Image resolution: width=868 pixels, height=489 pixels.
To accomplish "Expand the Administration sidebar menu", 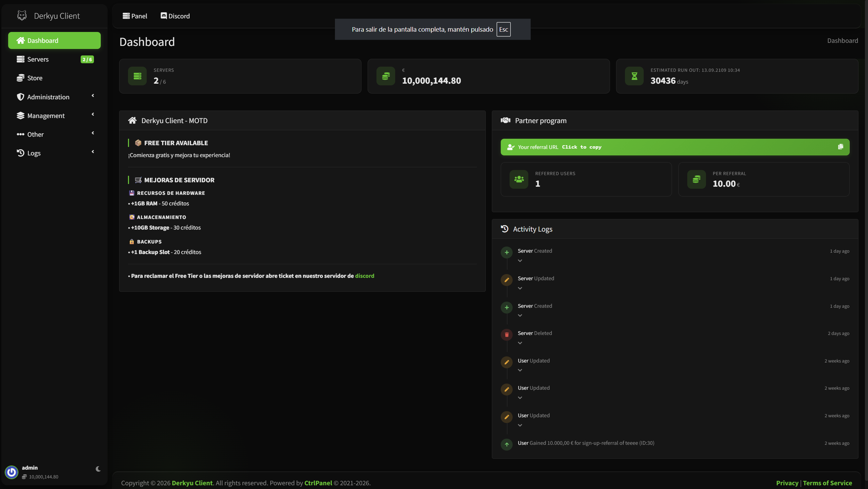I will point(54,97).
